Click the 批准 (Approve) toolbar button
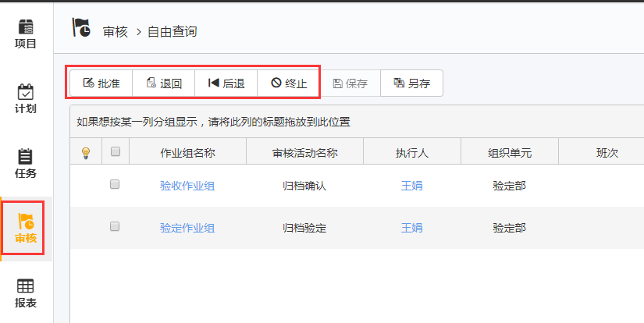 click(x=101, y=83)
